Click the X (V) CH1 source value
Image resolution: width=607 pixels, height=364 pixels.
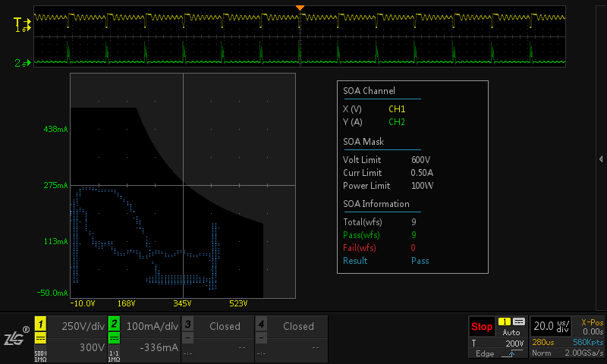397,109
